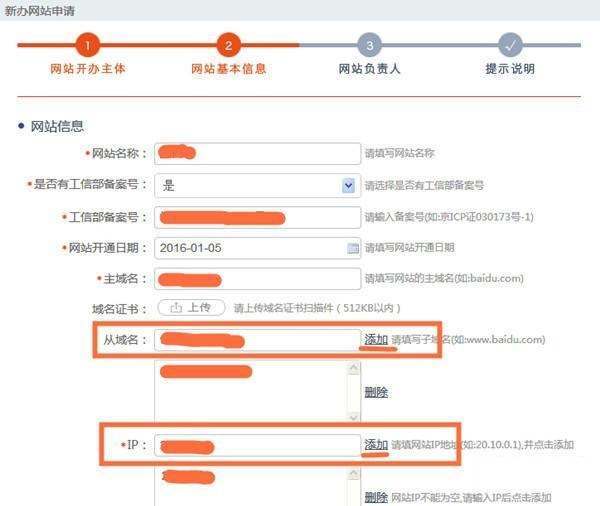The width and height of the screenshot is (600, 506).
Task: Click step 1 circle 网站开办主体
Action: tap(88, 45)
